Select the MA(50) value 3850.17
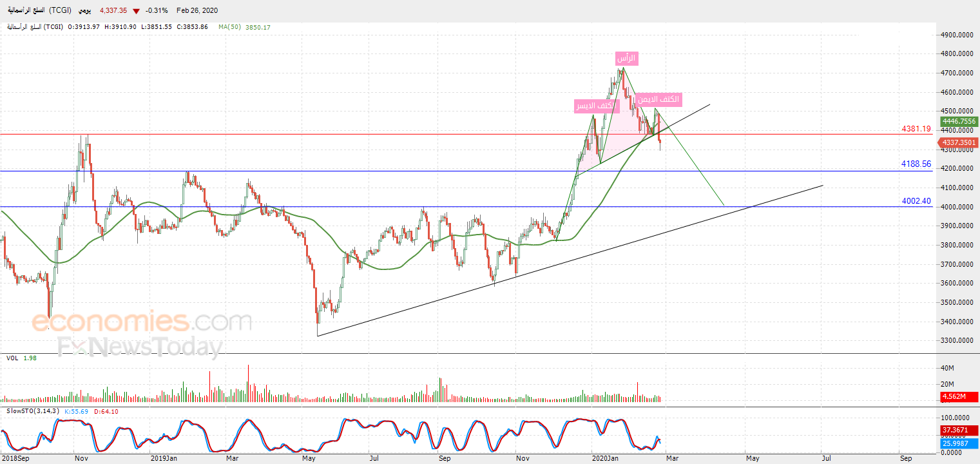This screenshot has width=980, height=464. (x=258, y=27)
